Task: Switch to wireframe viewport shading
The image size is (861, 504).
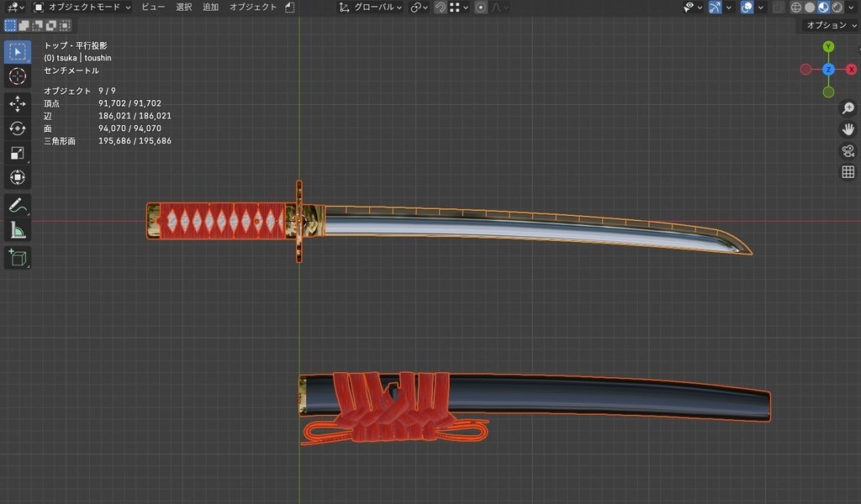Action: 795,7
